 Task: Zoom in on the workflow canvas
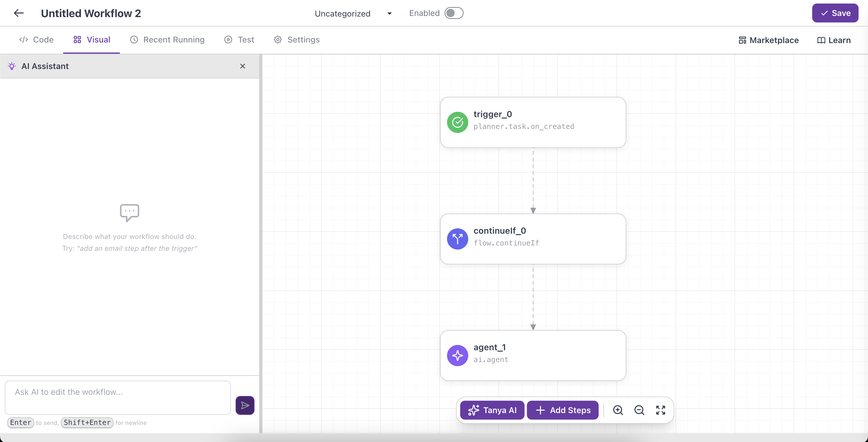(618, 410)
